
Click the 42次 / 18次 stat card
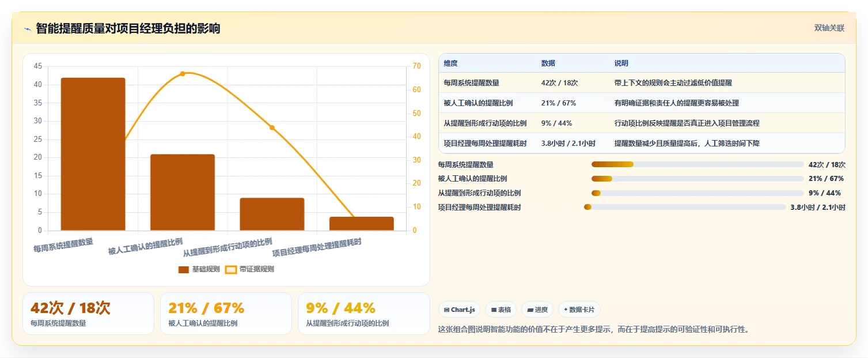point(88,314)
